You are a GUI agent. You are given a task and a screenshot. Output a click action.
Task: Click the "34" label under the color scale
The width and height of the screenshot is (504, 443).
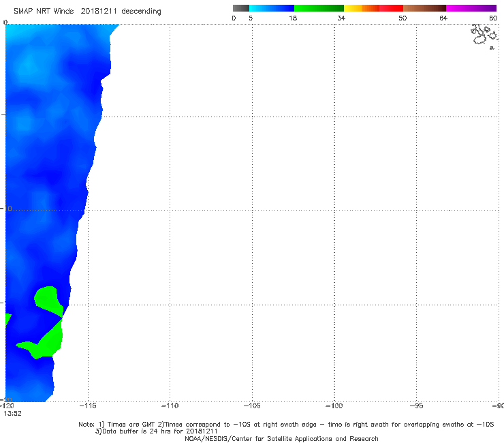(341, 18)
